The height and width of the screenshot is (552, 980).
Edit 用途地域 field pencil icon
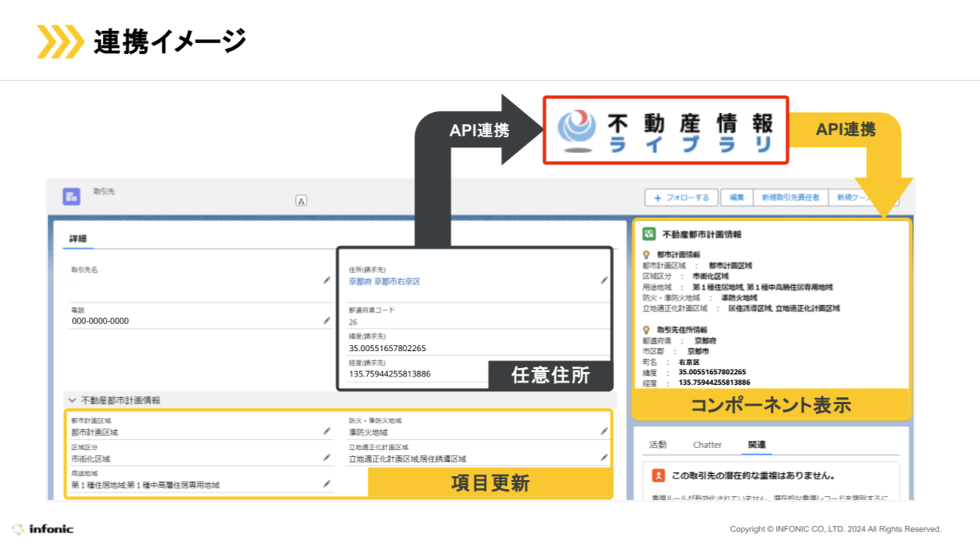coord(327,485)
